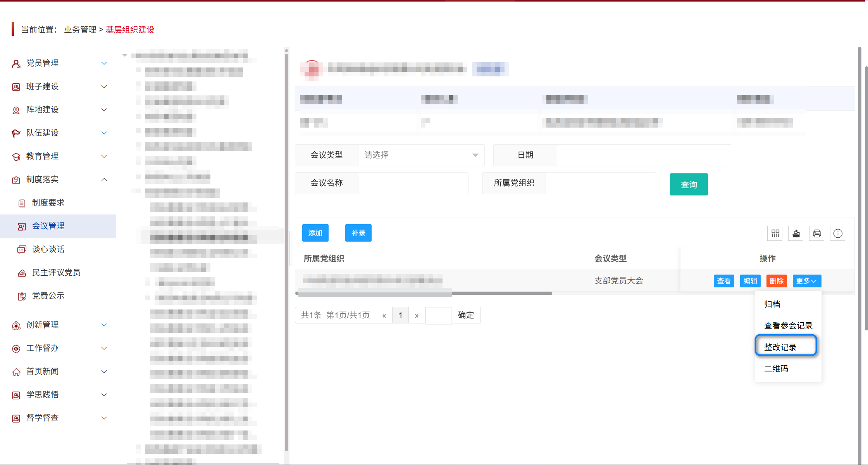The image size is (868, 465).
Task: Open the 会议类型 selection dropdown
Action: click(x=420, y=155)
